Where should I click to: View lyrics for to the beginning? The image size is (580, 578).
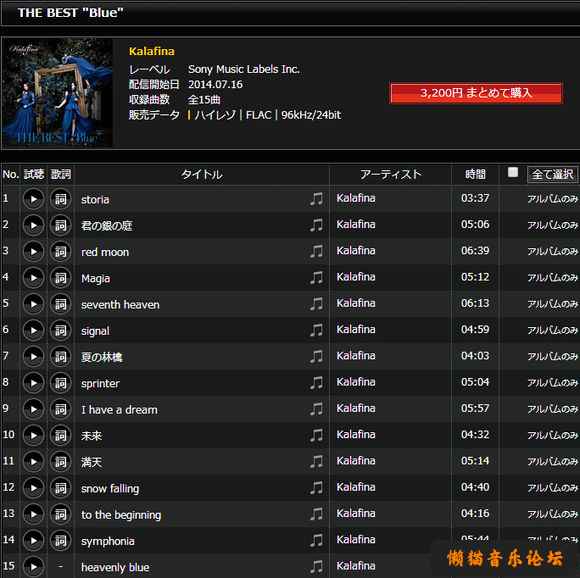pyautogui.click(x=60, y=514)
